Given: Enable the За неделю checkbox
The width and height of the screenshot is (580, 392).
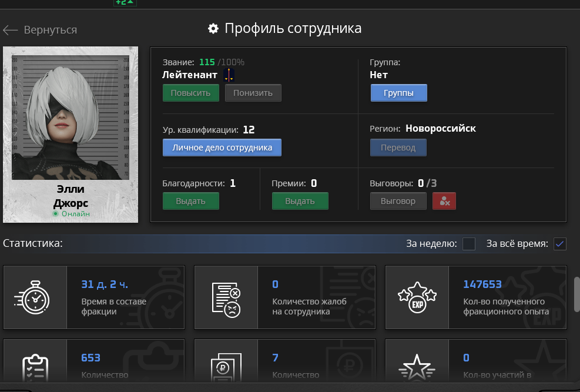Looking at the screenshot, I should tap(469, 244).
